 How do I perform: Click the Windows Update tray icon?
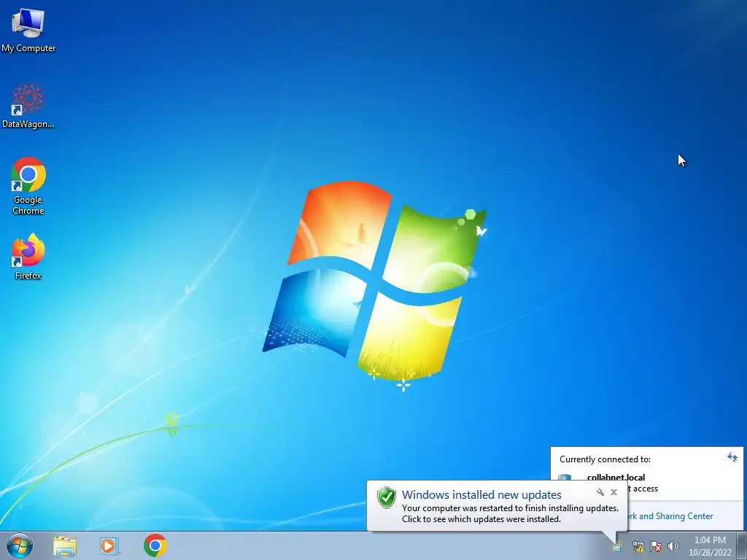(617, 547)
